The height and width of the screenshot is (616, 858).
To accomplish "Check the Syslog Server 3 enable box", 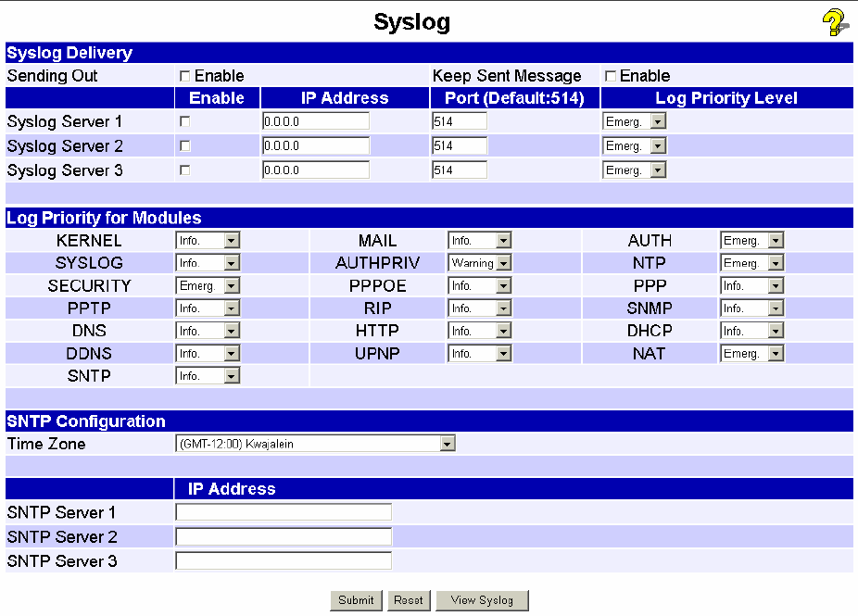I will click(x=184, y=170).
